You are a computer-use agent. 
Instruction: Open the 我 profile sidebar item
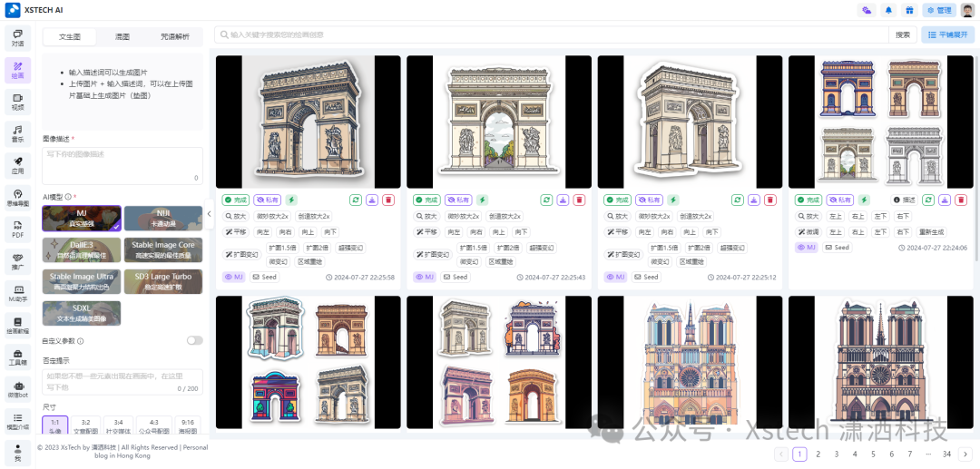point(17,453)
